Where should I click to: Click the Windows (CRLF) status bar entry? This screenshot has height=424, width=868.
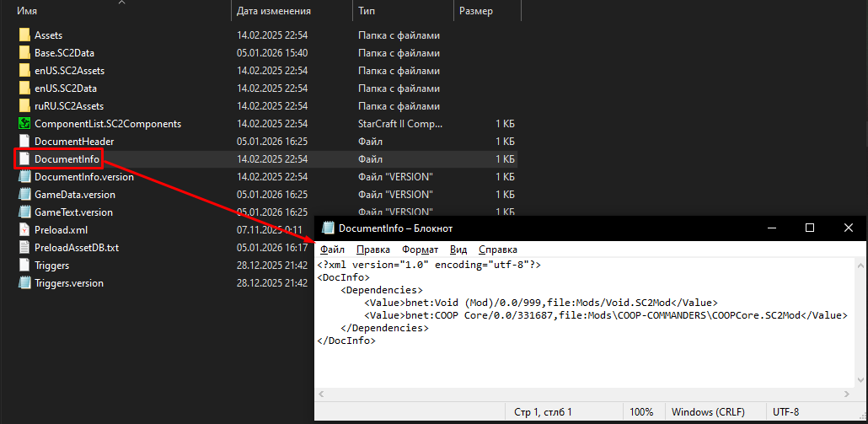tap(708, 412)
